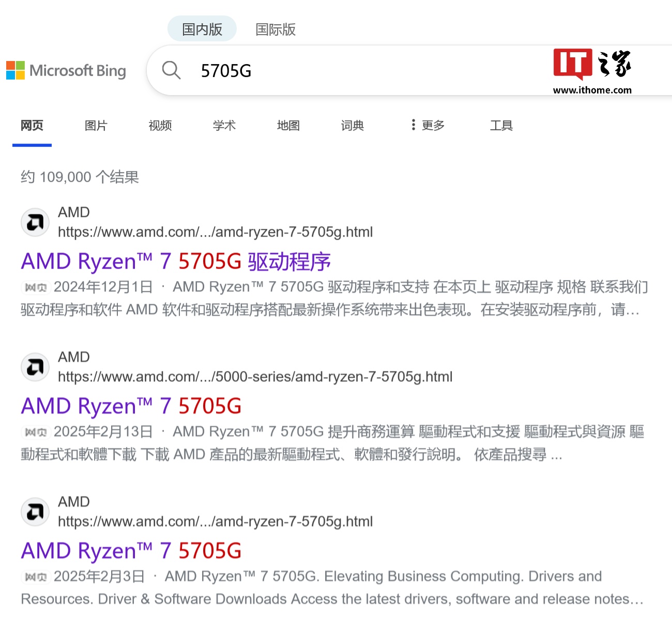This screenshot has height=620, width=672.
Task: Open the AMD Ryzen 7 5705G result dated 2025年2月3日
Action: point(131,551)
